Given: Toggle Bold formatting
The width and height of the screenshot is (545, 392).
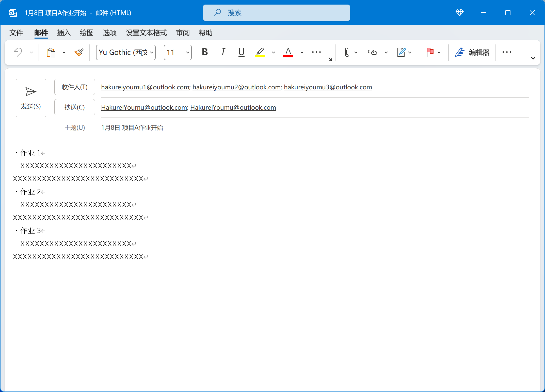Looking at the screenshot, I should (205, 52).
